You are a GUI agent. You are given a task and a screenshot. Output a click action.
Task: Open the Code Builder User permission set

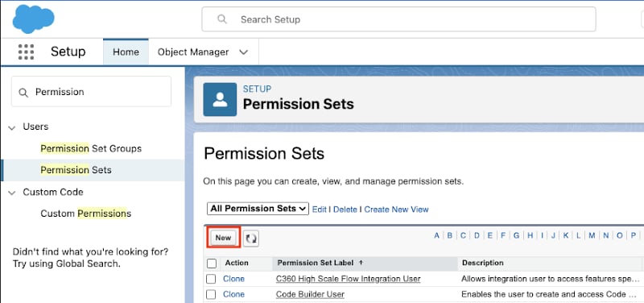pyautogui.click(x=310, y=294)
